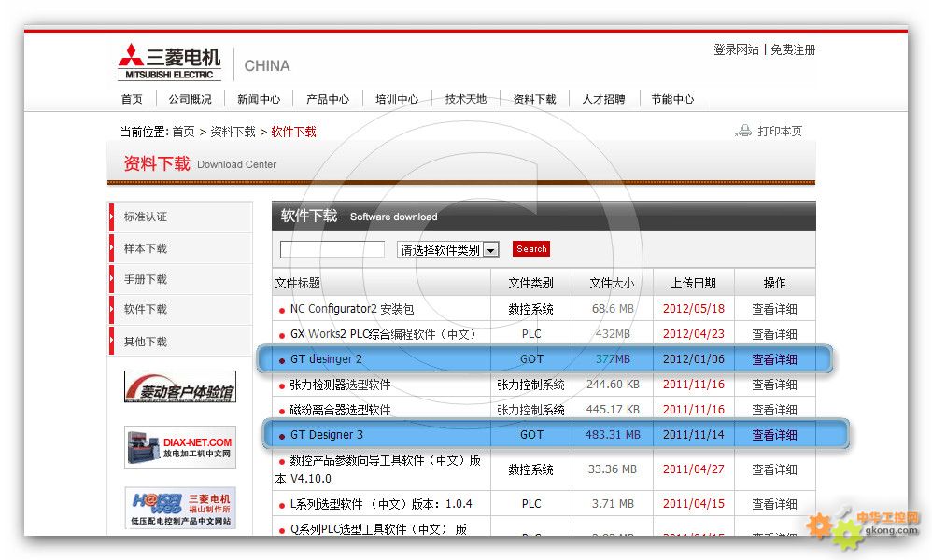Click the 免费注册 link
Viewport: 932px width, 560px height.
(793, 49)
